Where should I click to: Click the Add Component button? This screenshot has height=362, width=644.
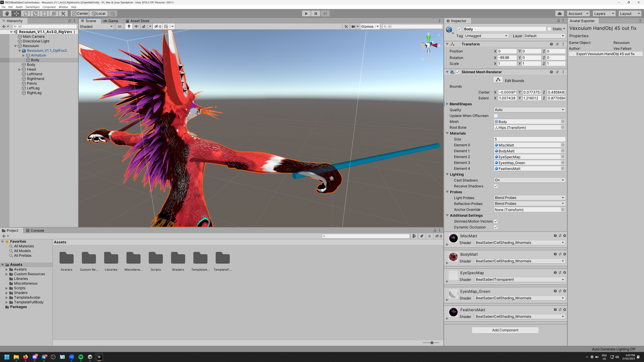pos(505,330)
